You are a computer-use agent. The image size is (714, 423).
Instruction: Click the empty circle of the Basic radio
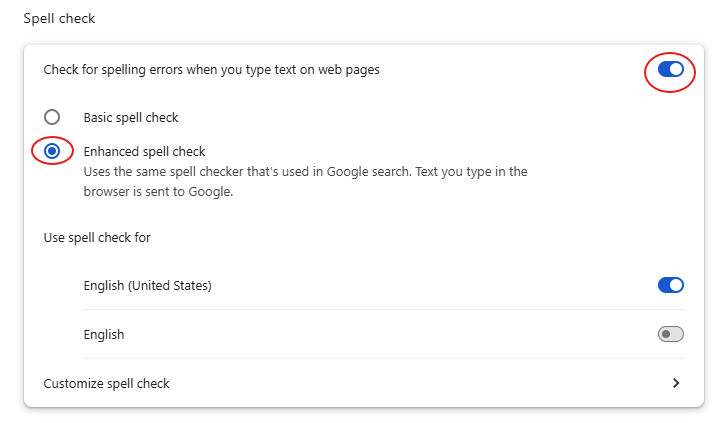(x=52, y=117)
